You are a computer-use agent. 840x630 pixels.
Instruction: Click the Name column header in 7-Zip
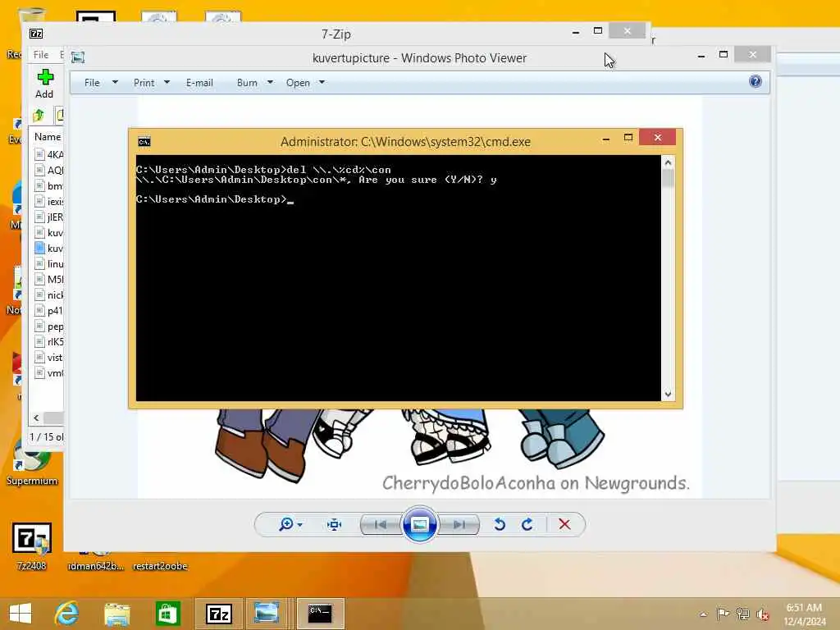(48, 137)
